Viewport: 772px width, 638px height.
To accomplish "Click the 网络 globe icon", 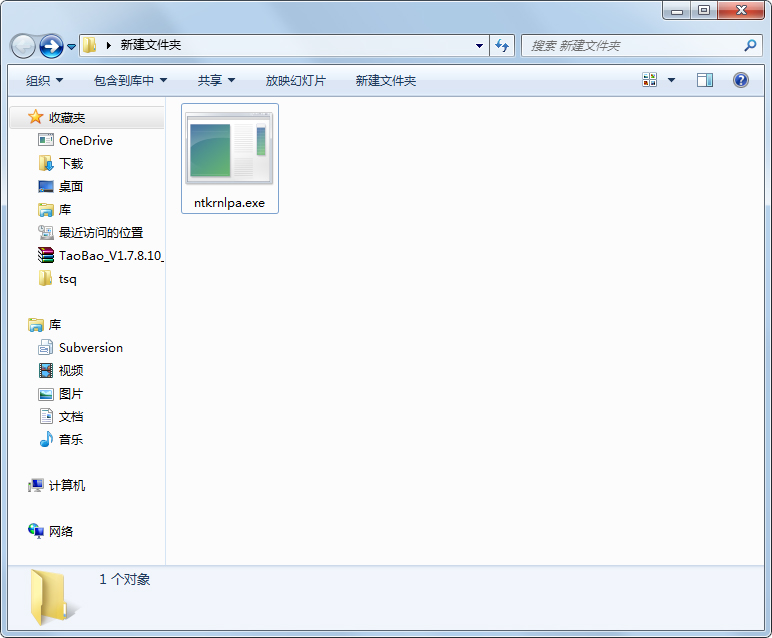I will click(35, 531).
